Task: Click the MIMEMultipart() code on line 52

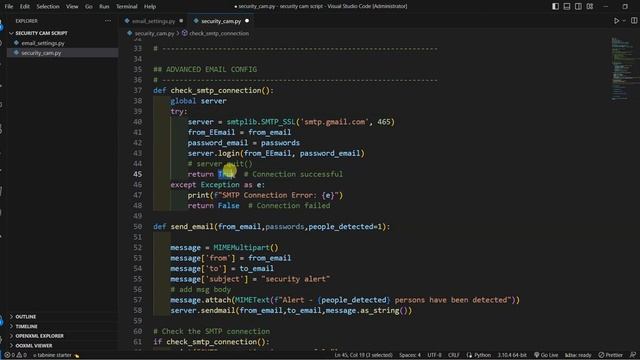Action: (246, 248)
